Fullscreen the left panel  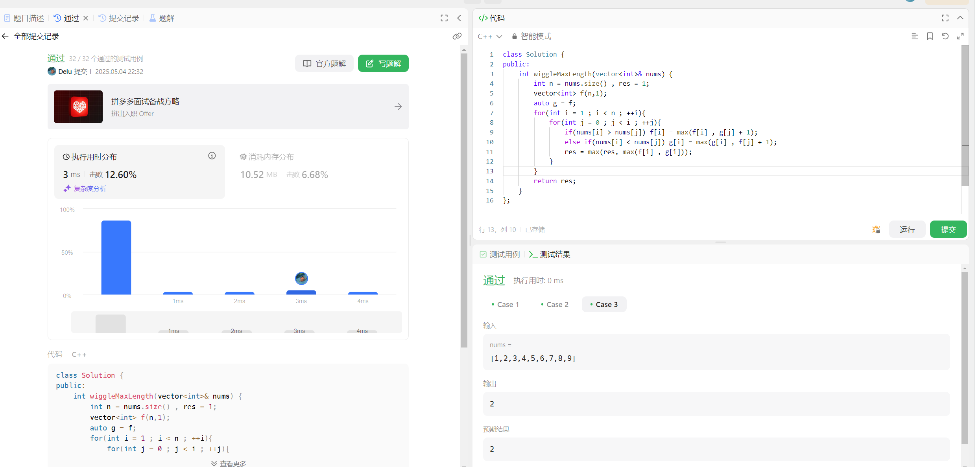[444, 18]
